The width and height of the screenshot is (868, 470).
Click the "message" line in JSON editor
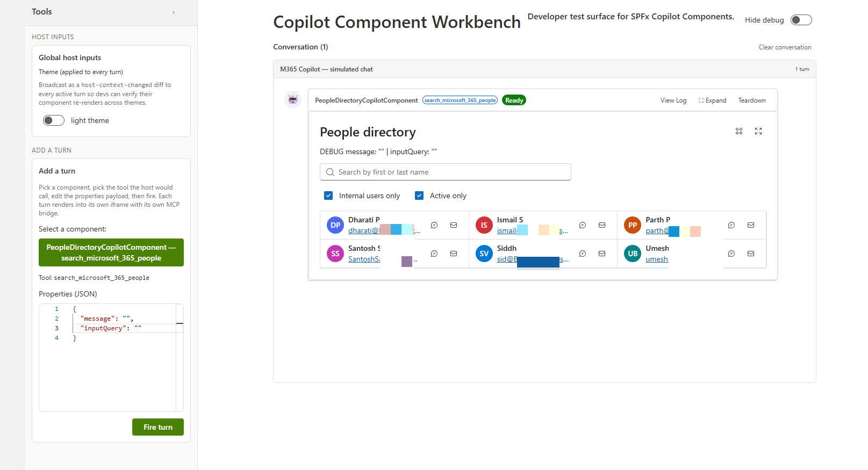pyautogui.click(x=106, y=319)
